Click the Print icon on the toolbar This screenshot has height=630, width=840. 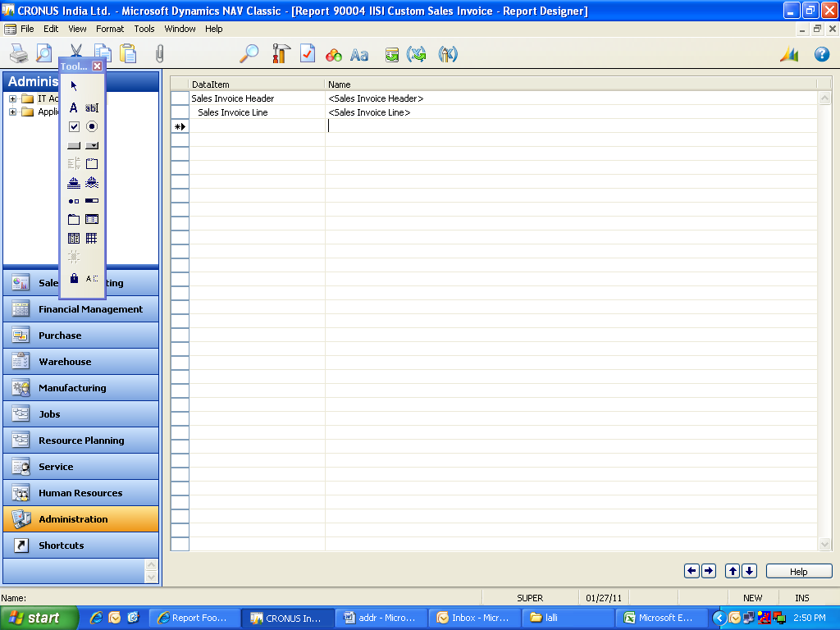pyautogui.click(x=19, y=52)
